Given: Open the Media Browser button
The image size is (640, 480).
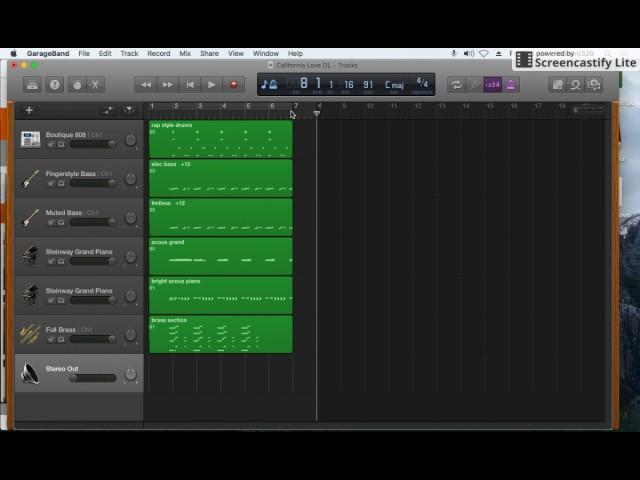Looking at the screenshot, I should (594, 85).
